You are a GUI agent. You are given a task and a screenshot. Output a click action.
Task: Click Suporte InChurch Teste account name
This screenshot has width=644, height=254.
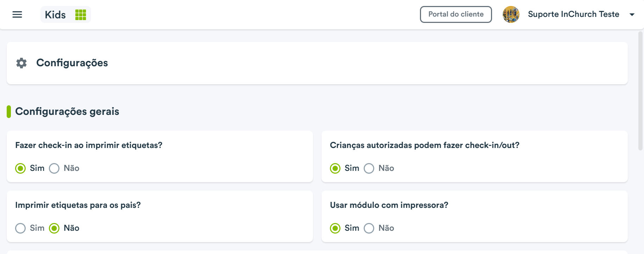tap(573, 14)
